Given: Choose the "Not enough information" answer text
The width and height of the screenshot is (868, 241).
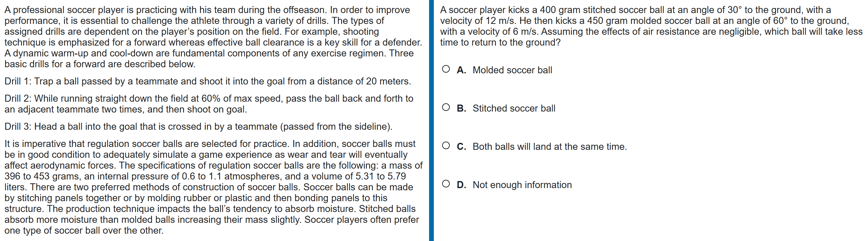Looking at the screenshot, I should tap(522, 185).
